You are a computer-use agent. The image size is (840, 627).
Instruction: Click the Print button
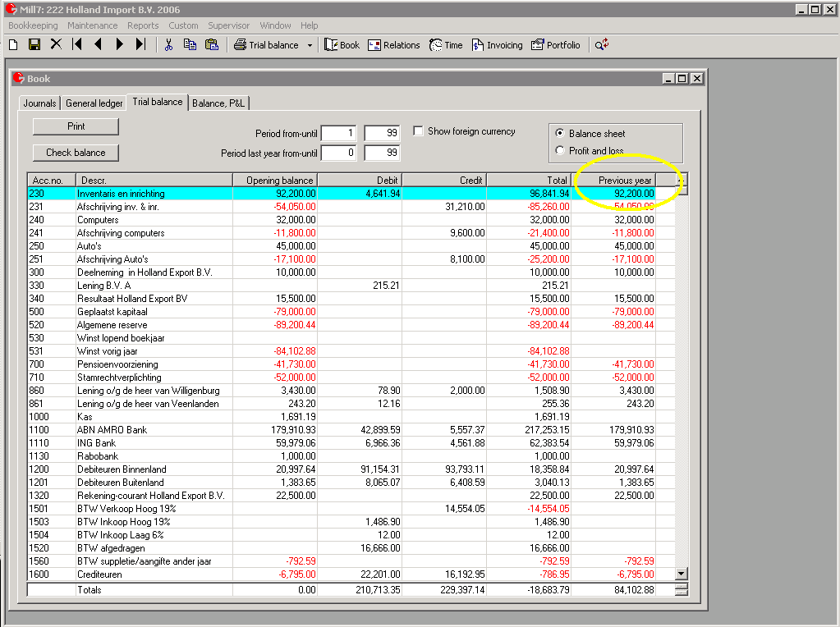(x=76, y=126)
